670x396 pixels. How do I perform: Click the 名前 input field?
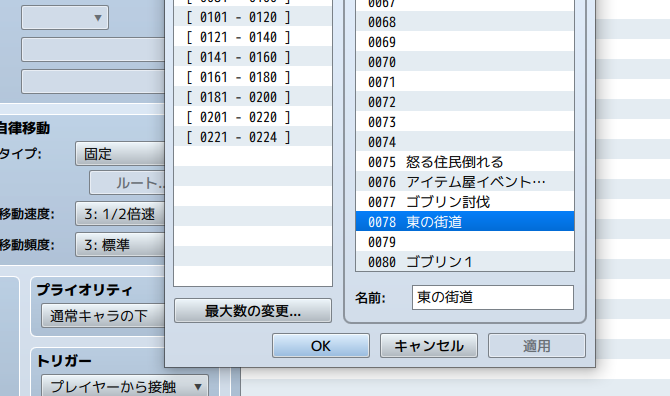(x=493, y=297)
